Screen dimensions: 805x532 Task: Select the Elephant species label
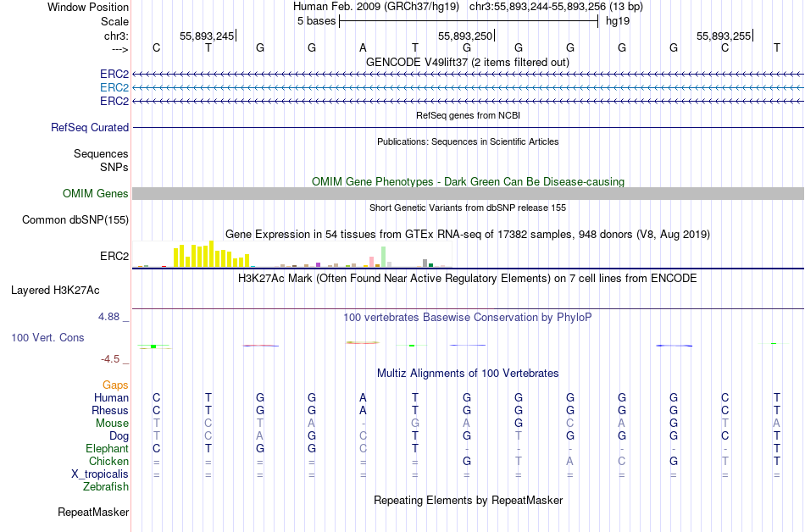pyautogui.click(x=108, y=449)
